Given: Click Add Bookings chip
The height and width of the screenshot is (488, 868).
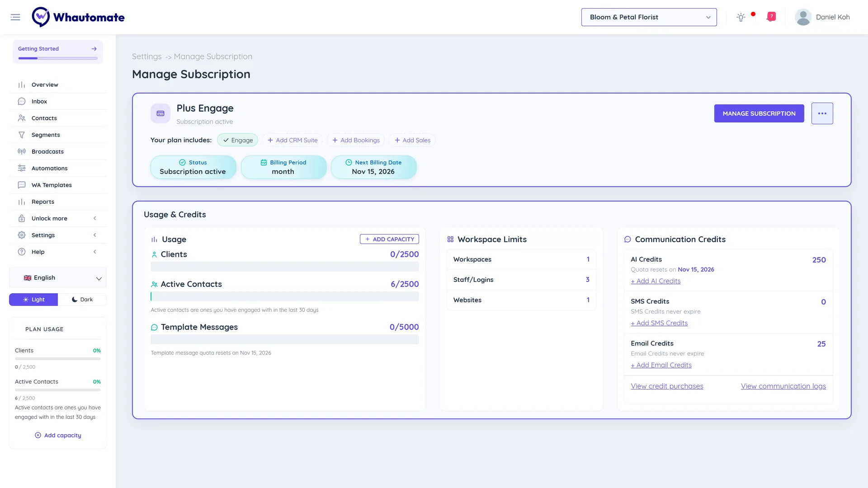Looking at the screenshot, I should tap(356, 140).
